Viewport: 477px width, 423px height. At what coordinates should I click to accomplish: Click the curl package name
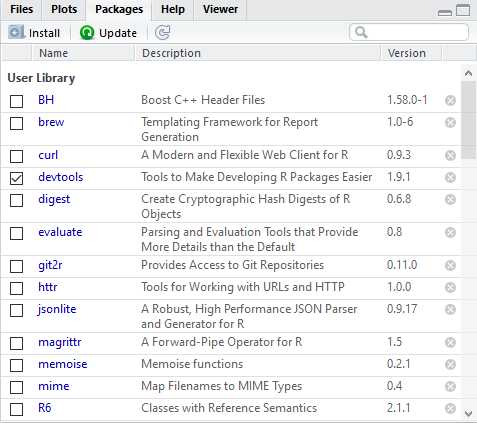[48, 155]
